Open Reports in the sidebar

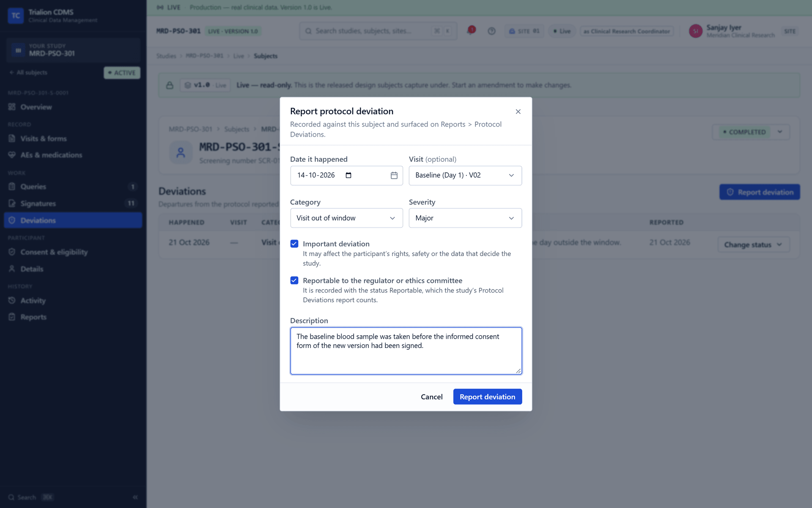pos(73,317)
